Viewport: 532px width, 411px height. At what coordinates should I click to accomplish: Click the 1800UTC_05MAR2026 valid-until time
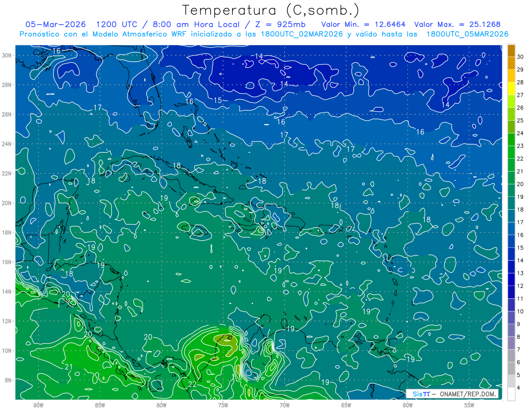pos(467,34)
